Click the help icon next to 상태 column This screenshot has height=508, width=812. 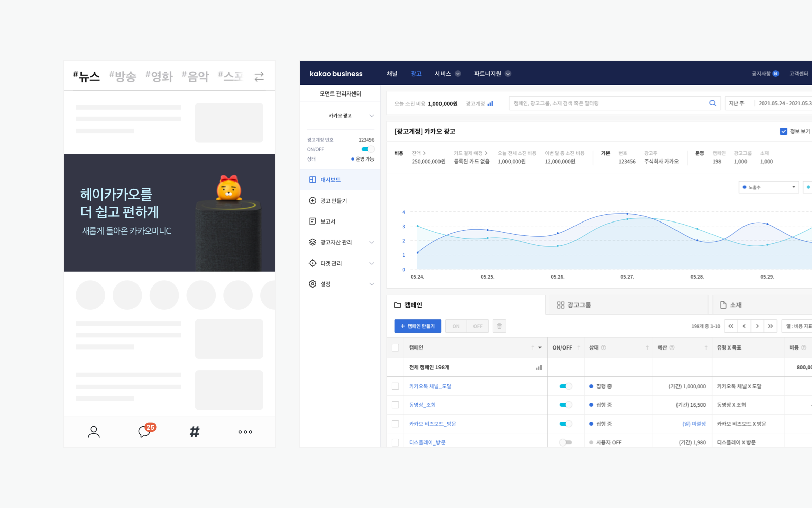(603, 347)
